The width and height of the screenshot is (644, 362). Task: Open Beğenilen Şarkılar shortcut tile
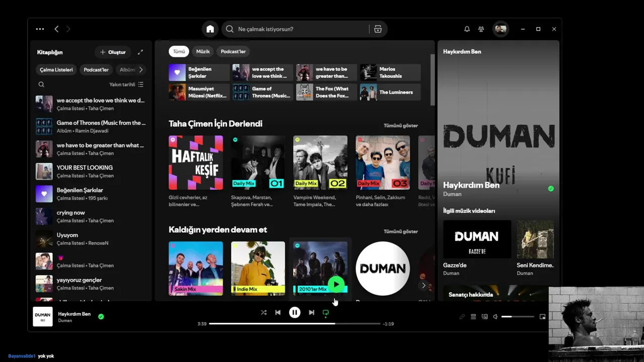click(x=199, y=72)
